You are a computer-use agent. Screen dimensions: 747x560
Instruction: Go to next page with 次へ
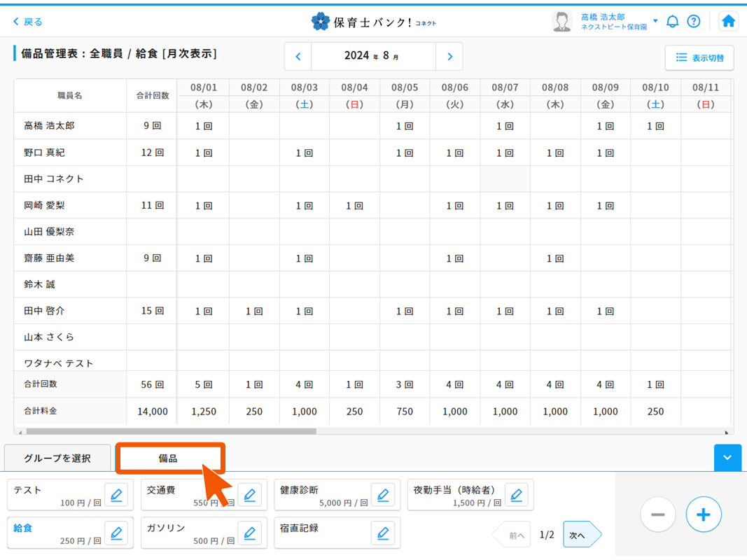coord(578,535)
